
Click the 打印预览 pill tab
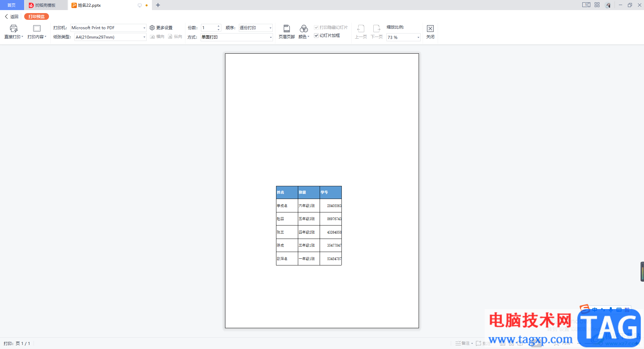pyautogui.click(x=37, y=16)
